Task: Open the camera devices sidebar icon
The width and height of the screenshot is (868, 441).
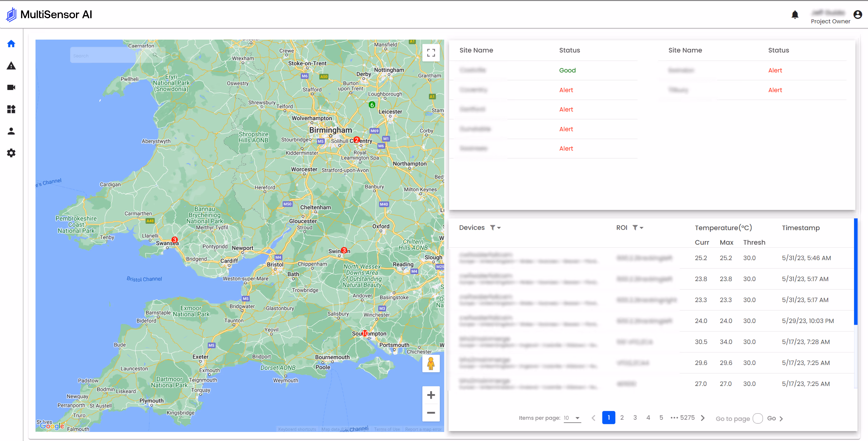Action: coord(11,87)
